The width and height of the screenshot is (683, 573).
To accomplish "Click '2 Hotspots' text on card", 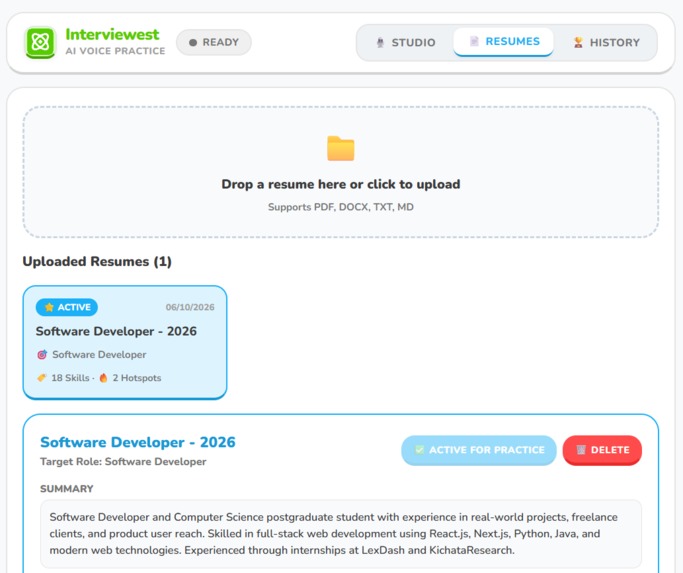I will (x=137, y=378).
